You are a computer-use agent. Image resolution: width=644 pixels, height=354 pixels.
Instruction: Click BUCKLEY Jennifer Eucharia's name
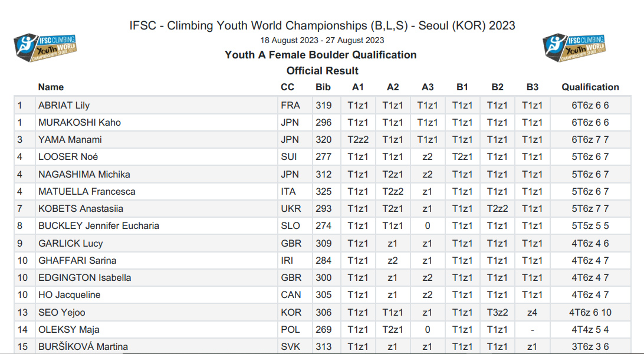click(x=98, y=226)
